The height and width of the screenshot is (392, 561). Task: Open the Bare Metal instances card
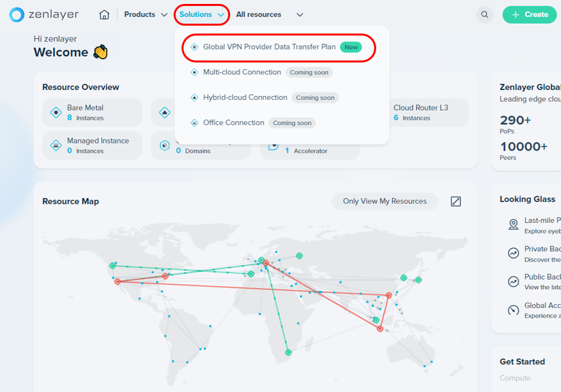(x=92, y=112)
